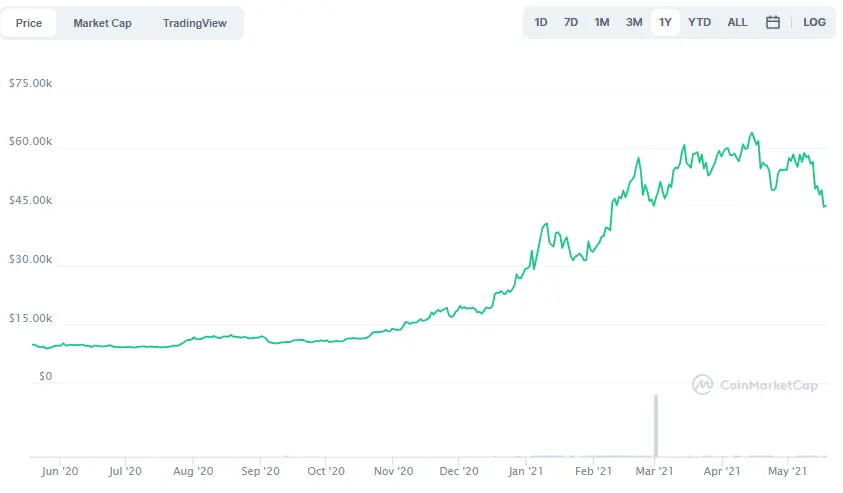Click the Jun '20 date label

coord(60,471)
